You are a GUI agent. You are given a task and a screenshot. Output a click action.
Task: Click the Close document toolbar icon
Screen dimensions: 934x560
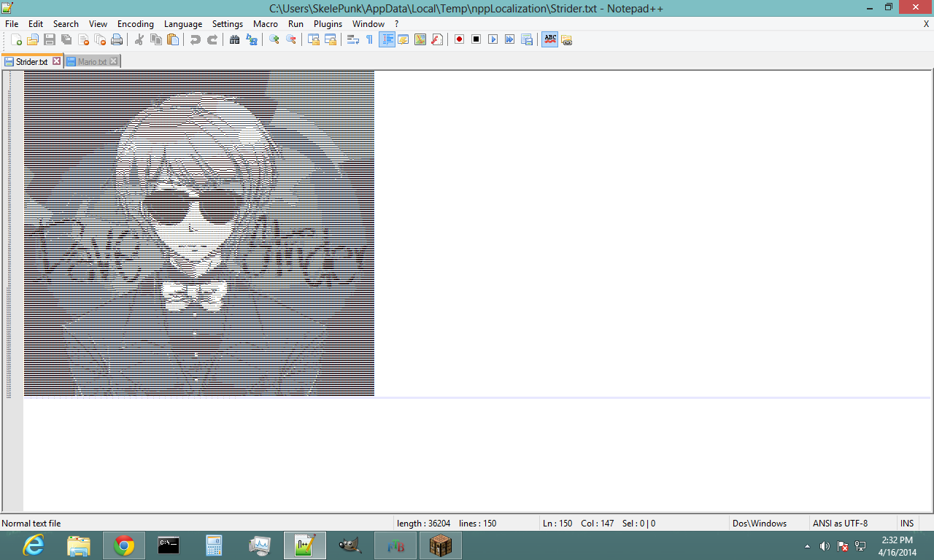pos(83,39)
